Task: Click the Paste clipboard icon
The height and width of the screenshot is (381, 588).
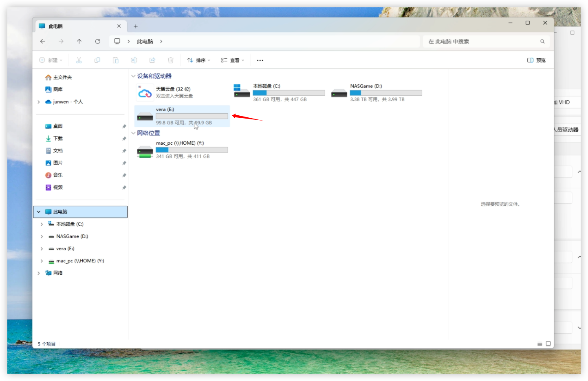Action: pos(115,60)
